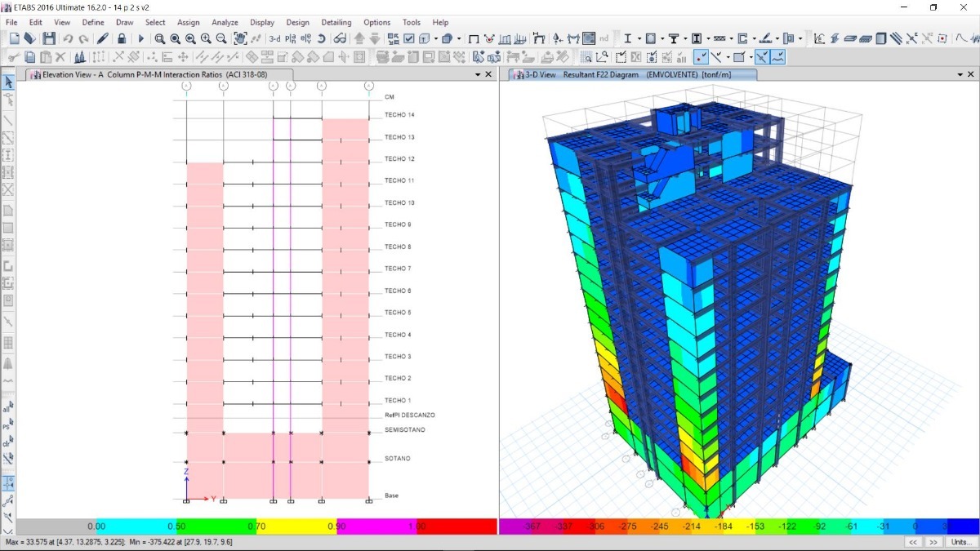
Task: Close the Elevation View panel
Action: [489, 74]
